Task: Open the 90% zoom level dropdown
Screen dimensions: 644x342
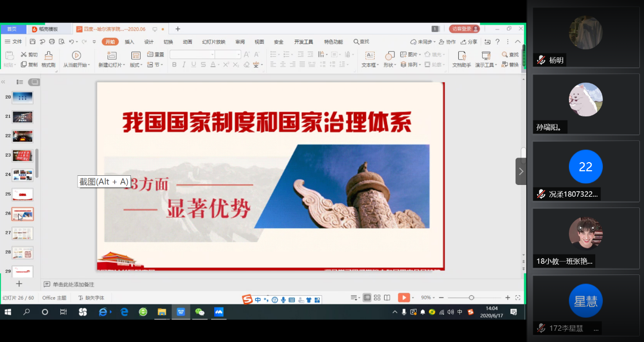Action: (x=428, y=298)
